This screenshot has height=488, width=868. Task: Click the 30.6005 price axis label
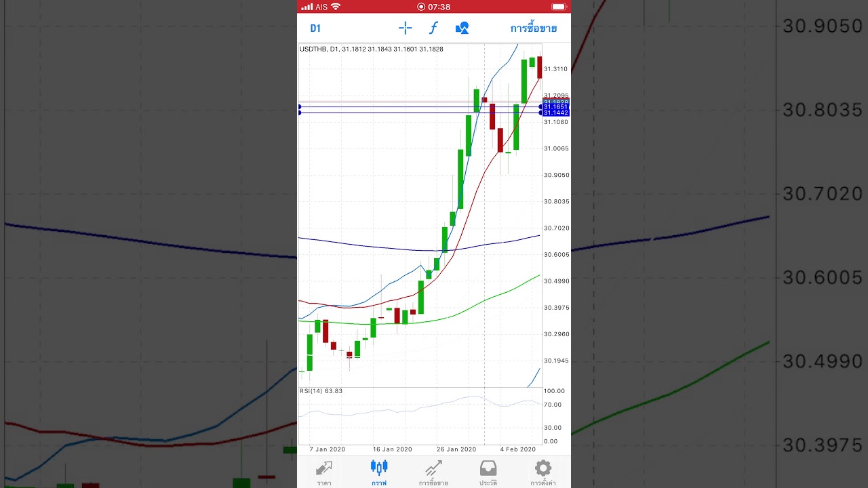pos(556,255)
